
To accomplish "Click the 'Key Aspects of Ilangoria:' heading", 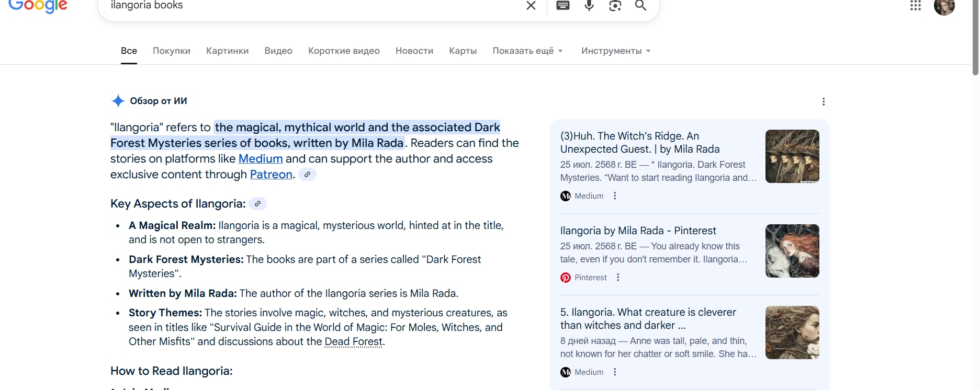I will tap(178, 204).
